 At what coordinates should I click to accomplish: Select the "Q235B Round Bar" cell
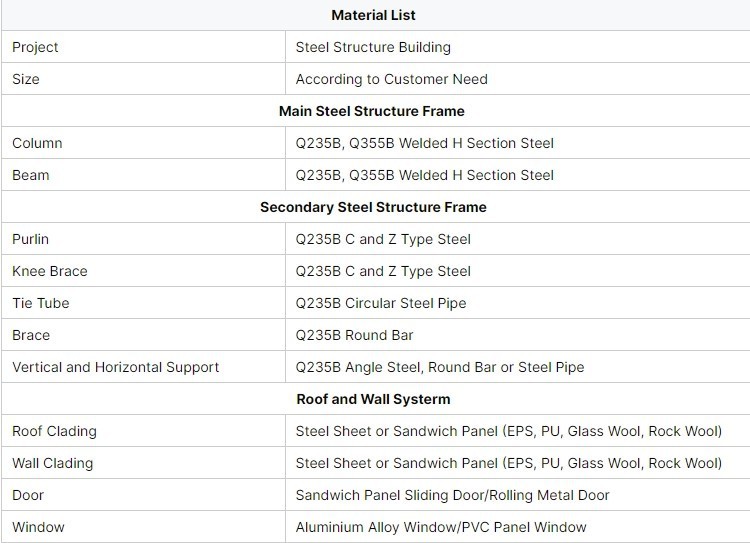(355, 335)
